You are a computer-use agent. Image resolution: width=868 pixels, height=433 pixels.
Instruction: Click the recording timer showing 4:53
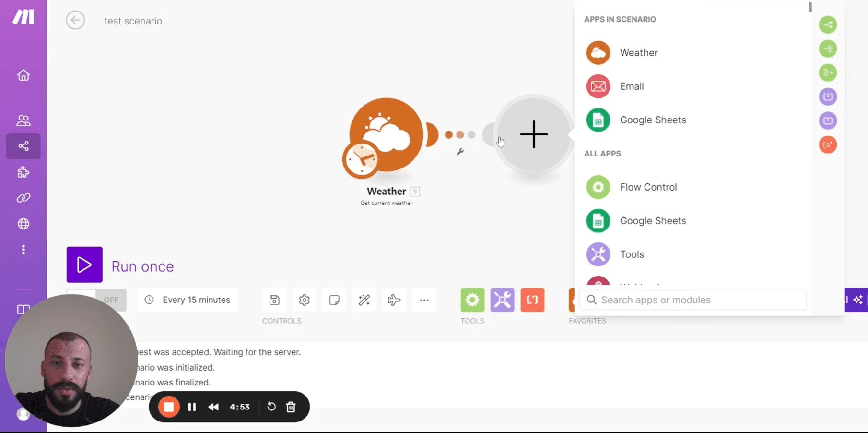click(x=240, y=407)
